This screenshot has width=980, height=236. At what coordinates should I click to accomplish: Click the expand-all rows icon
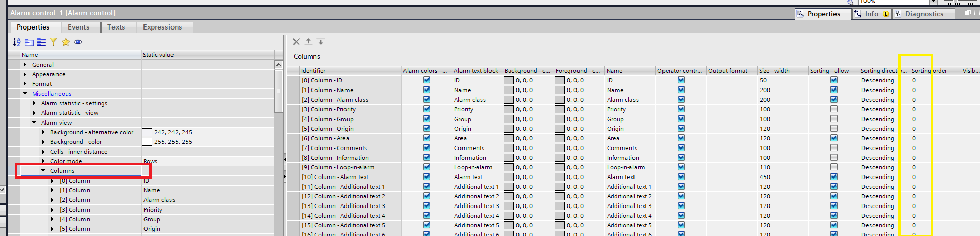(x=41, y=42)
